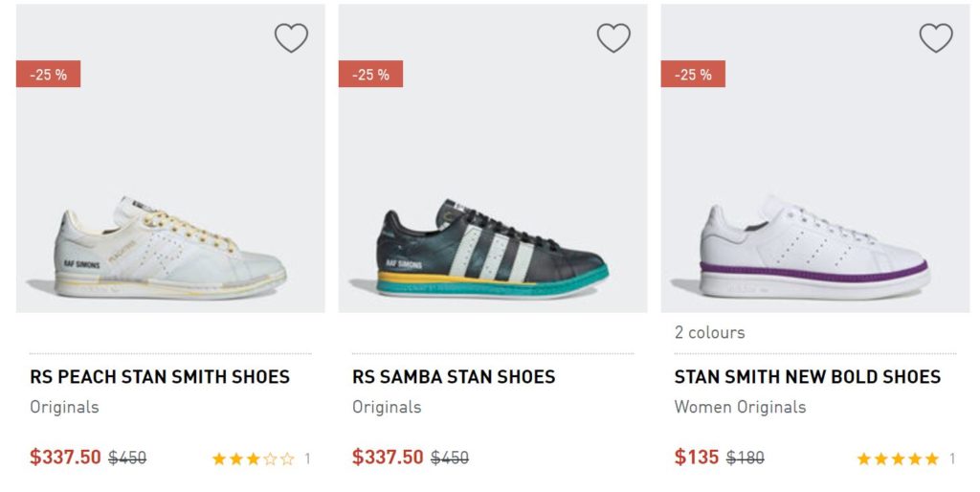Favorite the RS Samba Stan shoes
This screenshot has width=980, height=492.
click(x=613, y=38)
